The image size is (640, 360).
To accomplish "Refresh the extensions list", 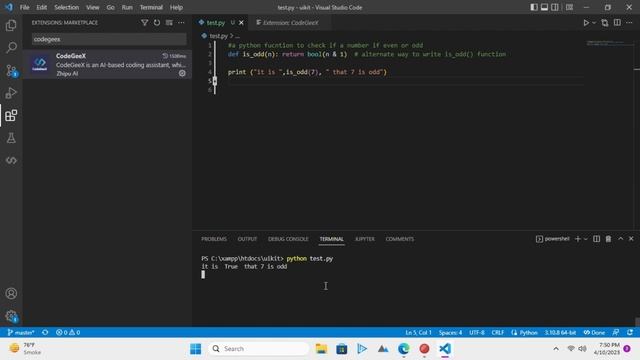I will (157, 23).
